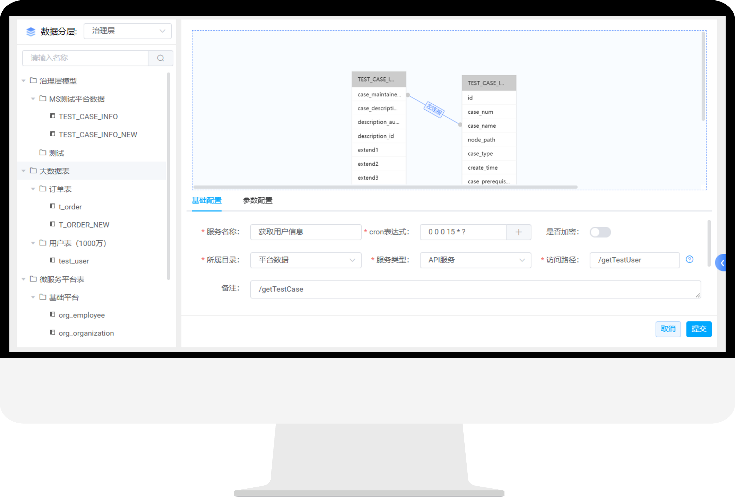The width and height of the screenshot is (735, 497).
Task: Click the search magnifier icon
Action: [x=159, y=58]
